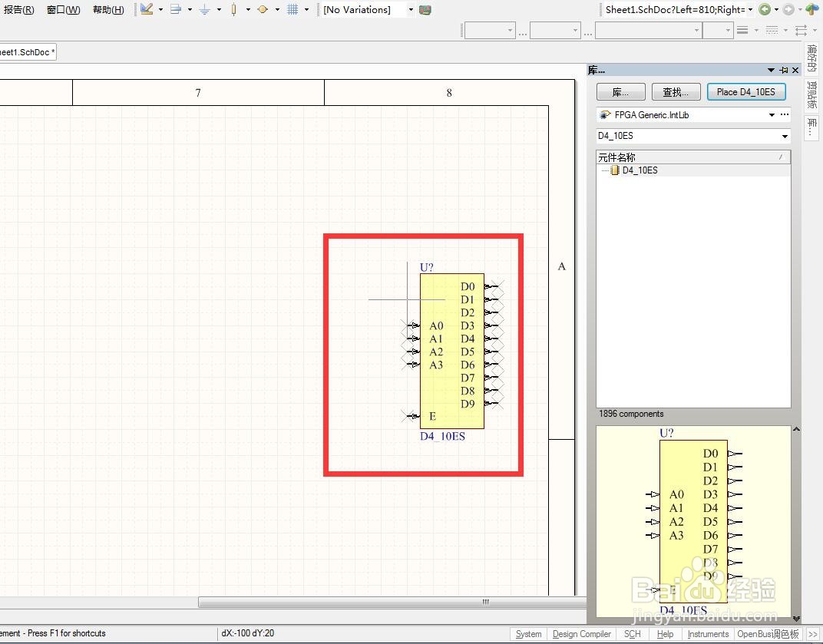This screenshot has height=644, width=823.
Task: Expand the grids dropdown arrow
Action: 306,9
